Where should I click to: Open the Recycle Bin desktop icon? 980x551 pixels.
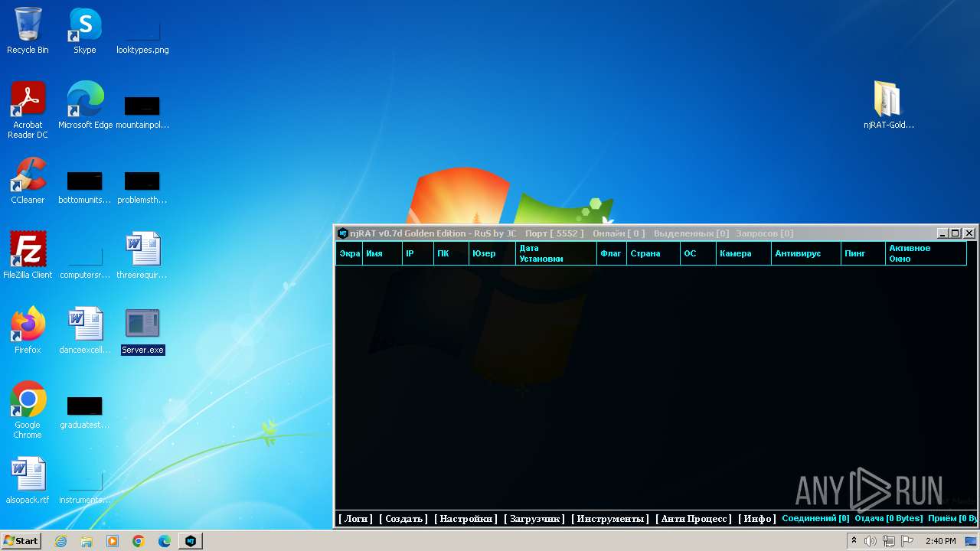point(28,31)
